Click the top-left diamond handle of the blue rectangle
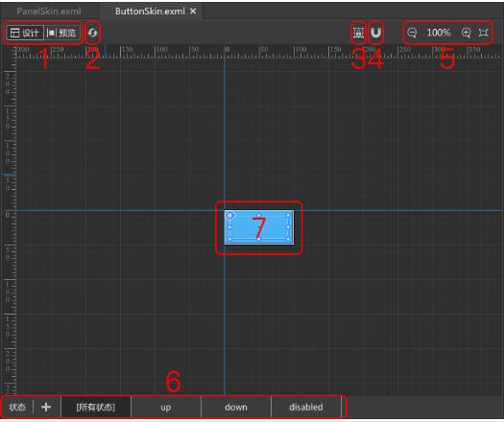This screenshot has width=504, height=422. (x=230, y=216)
